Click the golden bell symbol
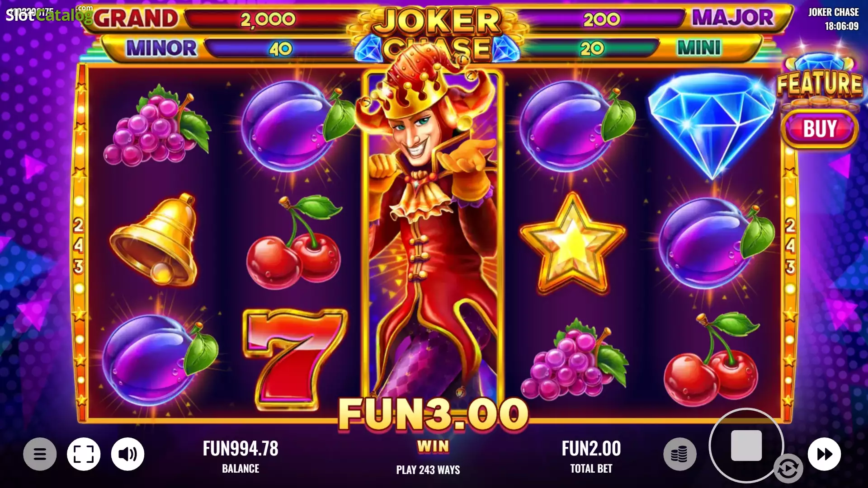This screenshot has width=868, height=488. [x=155, y=239]
